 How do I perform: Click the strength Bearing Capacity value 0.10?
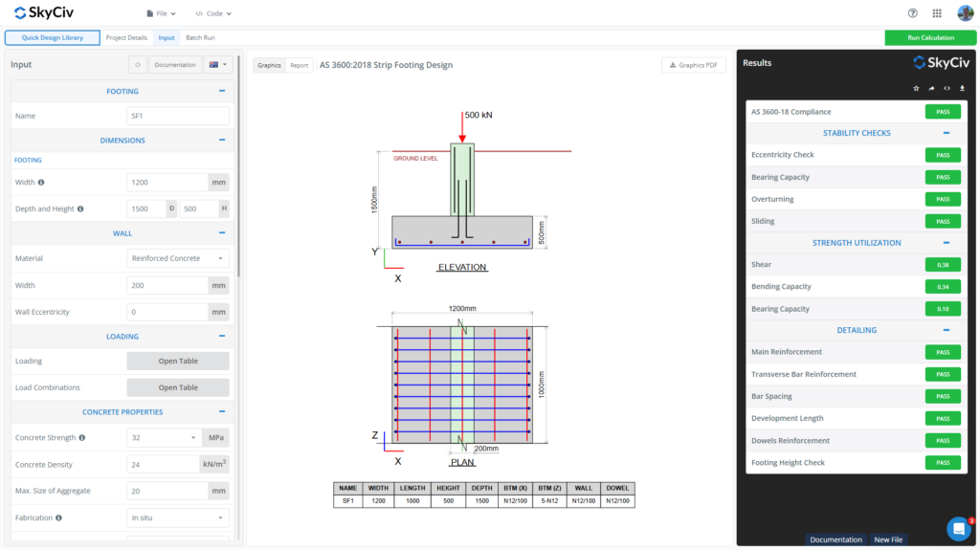click(x=943, y=309)
